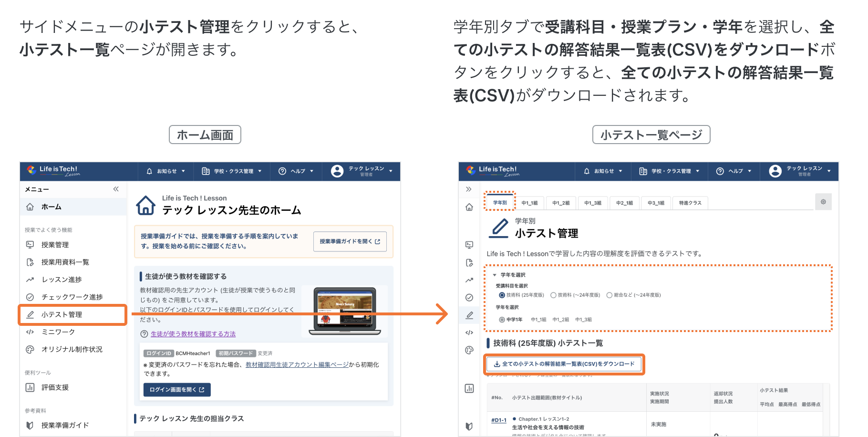
Task: Click palette icon in the collapsed right sidebar
Action: tap(469, 350)
